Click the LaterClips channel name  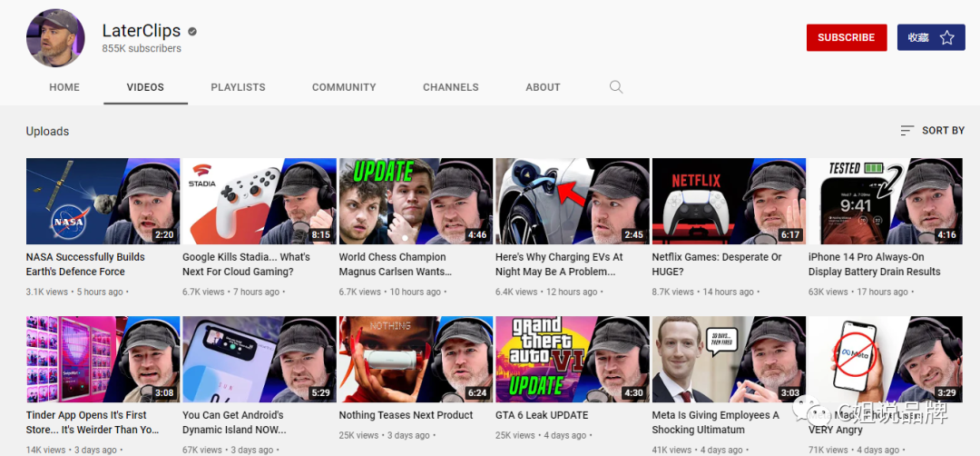(x=142, y=31)
